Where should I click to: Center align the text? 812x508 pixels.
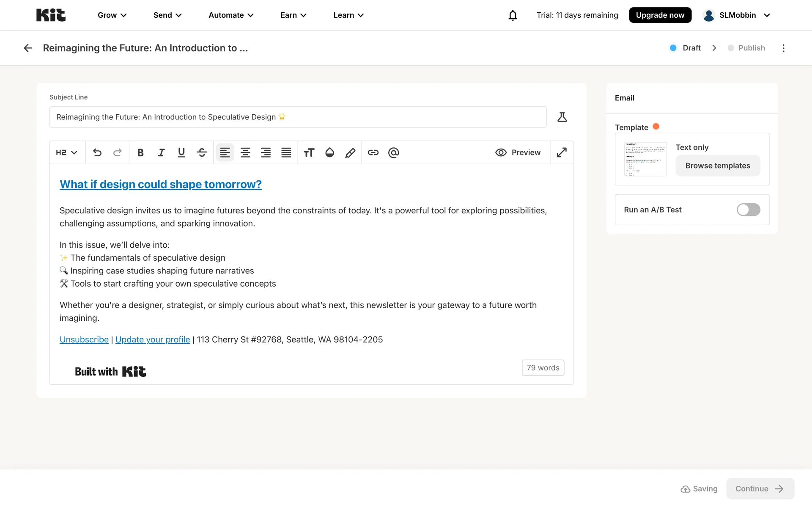tap(245, 152)
